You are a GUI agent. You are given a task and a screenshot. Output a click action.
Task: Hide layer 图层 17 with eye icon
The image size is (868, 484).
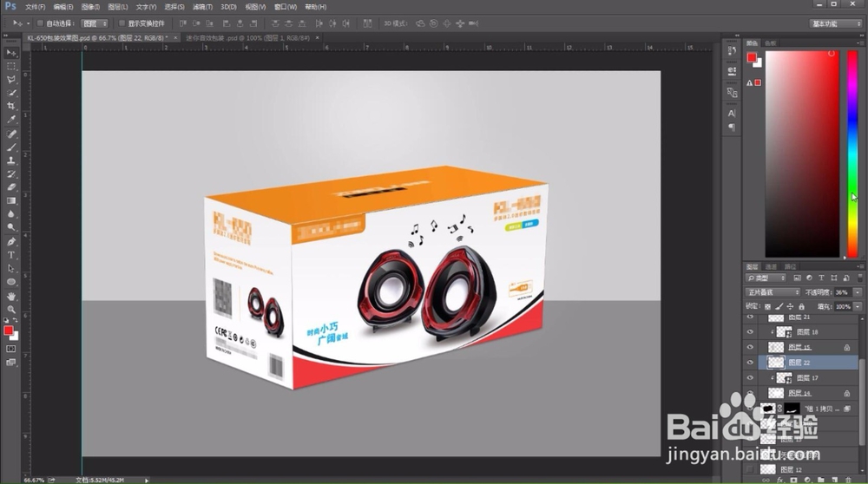750,378
